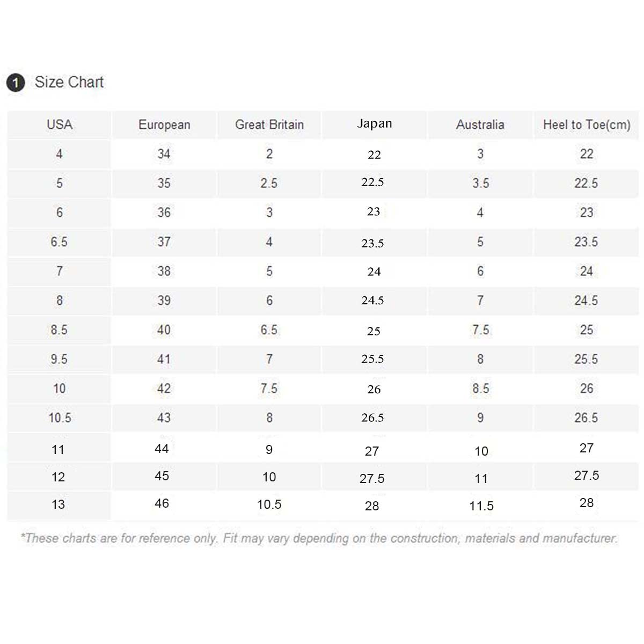Select USA size 10.5 cell
644x644 pixels.
[x=60, y=418]
